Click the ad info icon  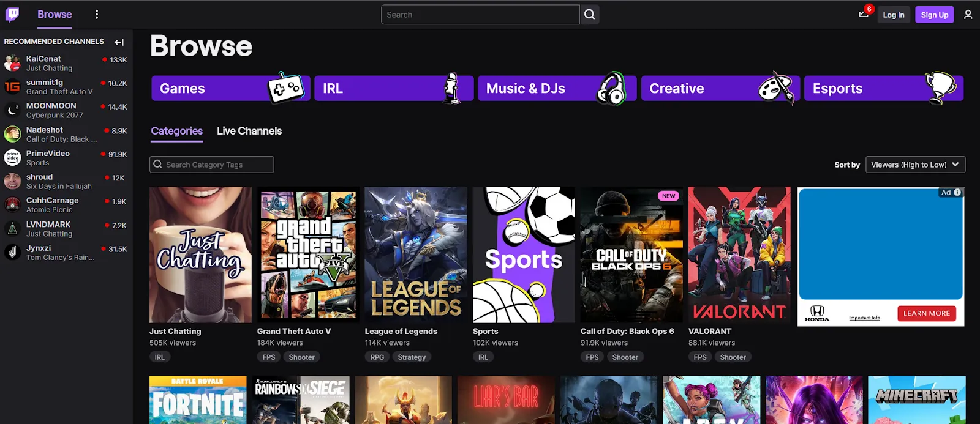pyautogui.click(x=957, y=192)
